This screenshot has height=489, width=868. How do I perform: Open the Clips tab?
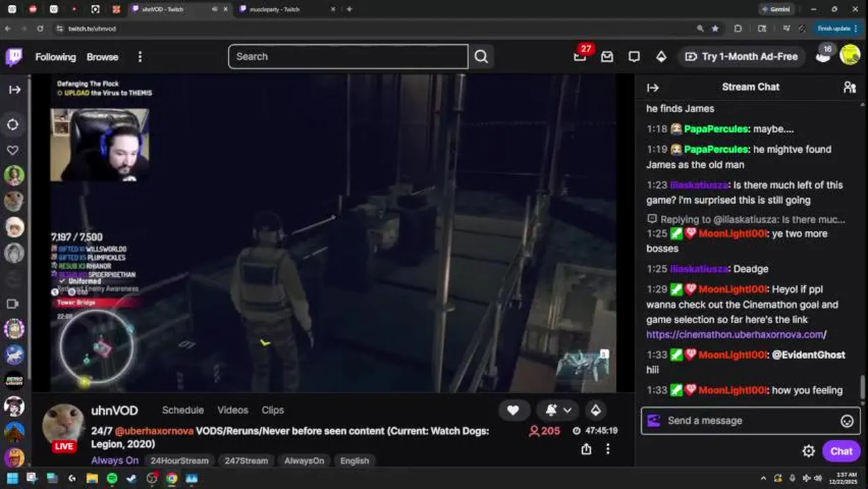[272, 410]
